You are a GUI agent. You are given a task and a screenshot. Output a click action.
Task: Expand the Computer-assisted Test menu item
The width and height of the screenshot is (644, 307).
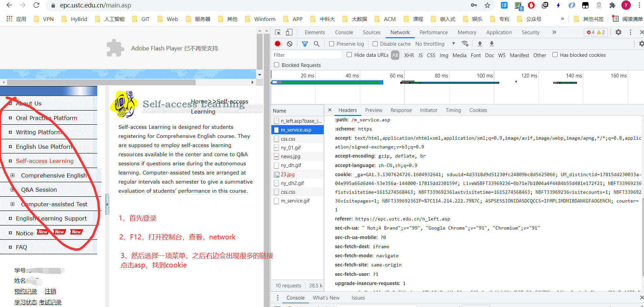tap(13, 204)
